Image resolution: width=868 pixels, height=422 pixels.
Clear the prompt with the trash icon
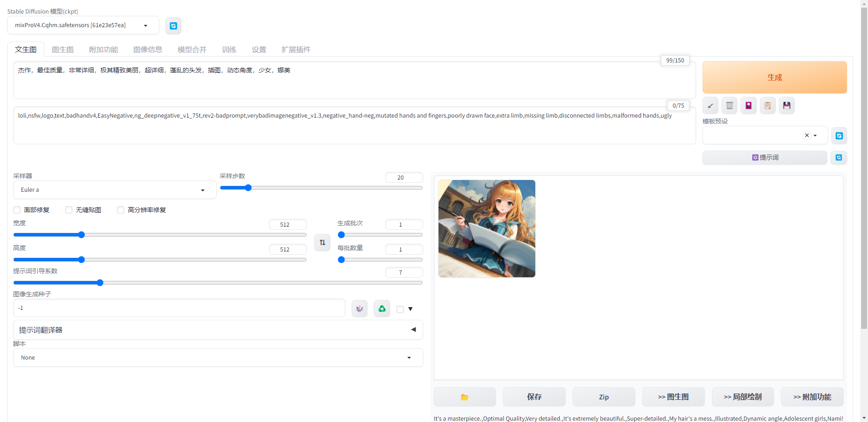click(729, 106)
